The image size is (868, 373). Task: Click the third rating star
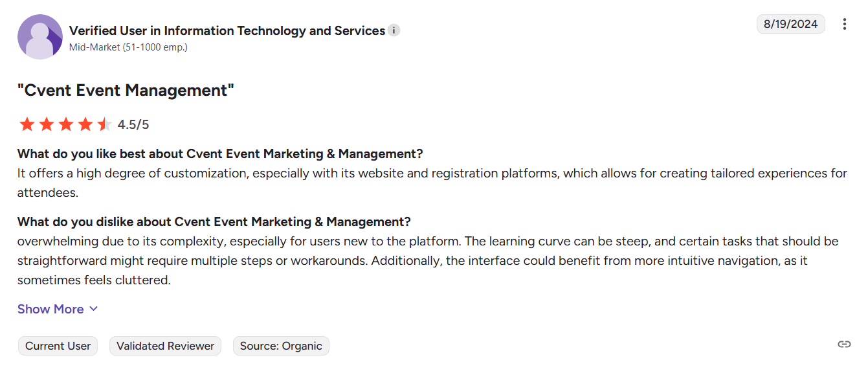[x=65, y=124]
